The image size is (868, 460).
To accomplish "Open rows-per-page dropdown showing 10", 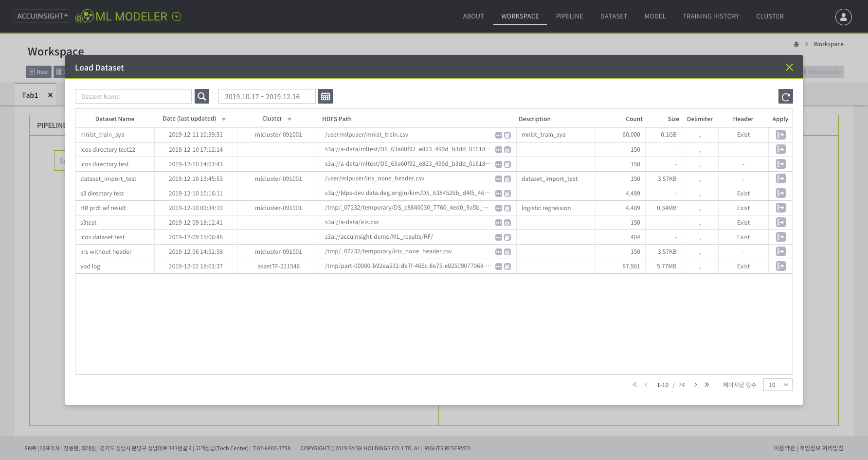I will click(x=778, y=385).
